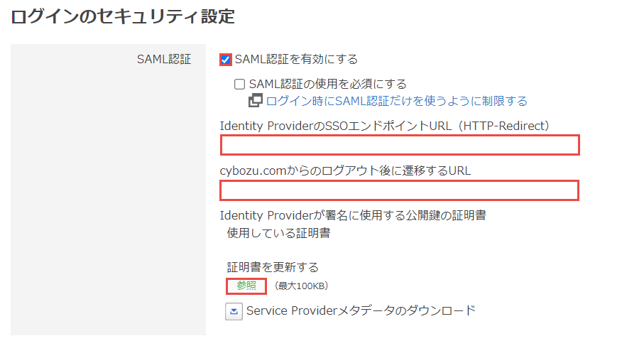Click the 'Service Providerメタデータのダウンロード' text
644x341 pixels.
click(361, 310)
